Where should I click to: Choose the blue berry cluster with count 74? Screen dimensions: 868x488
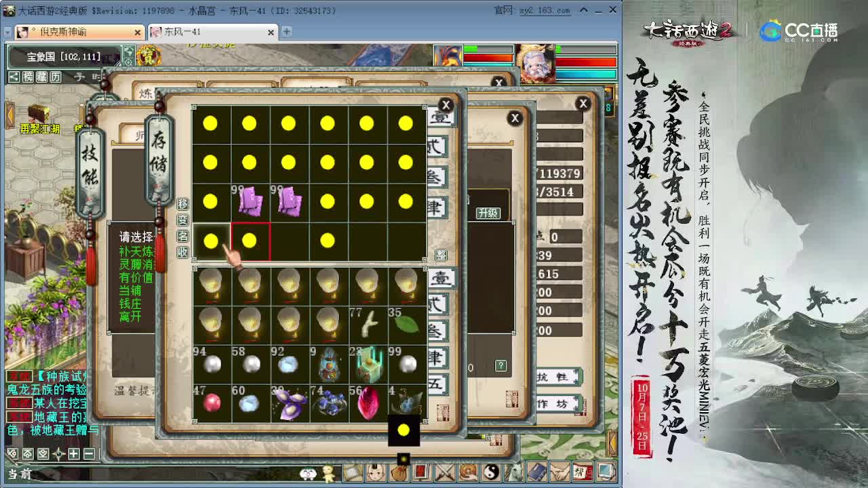pyautogui.click(x=328, y=403)
